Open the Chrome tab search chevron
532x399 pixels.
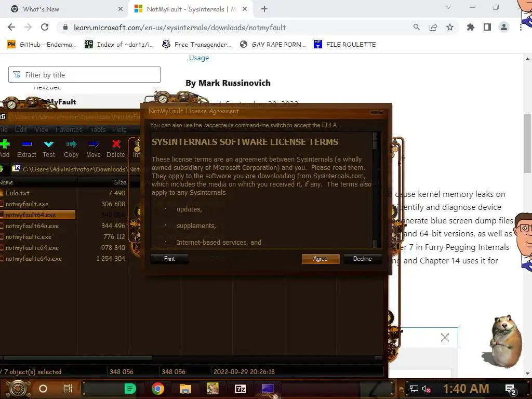pyautogui.click(x=448, y=7)
